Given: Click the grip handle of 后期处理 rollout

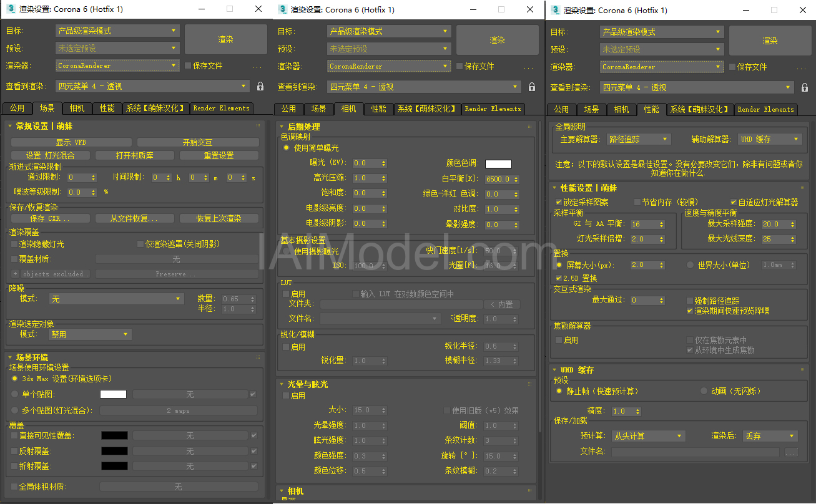Looking at the screenshot, I should click(529, 126).
